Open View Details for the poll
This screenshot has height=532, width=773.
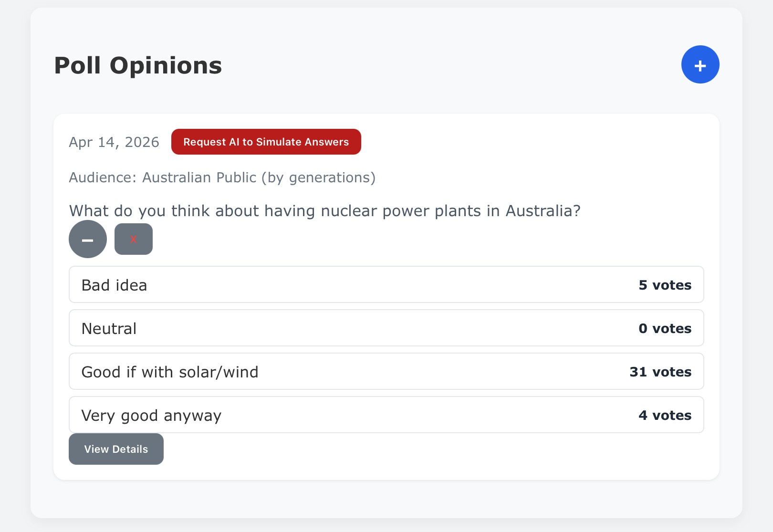(x=116, y=449)
